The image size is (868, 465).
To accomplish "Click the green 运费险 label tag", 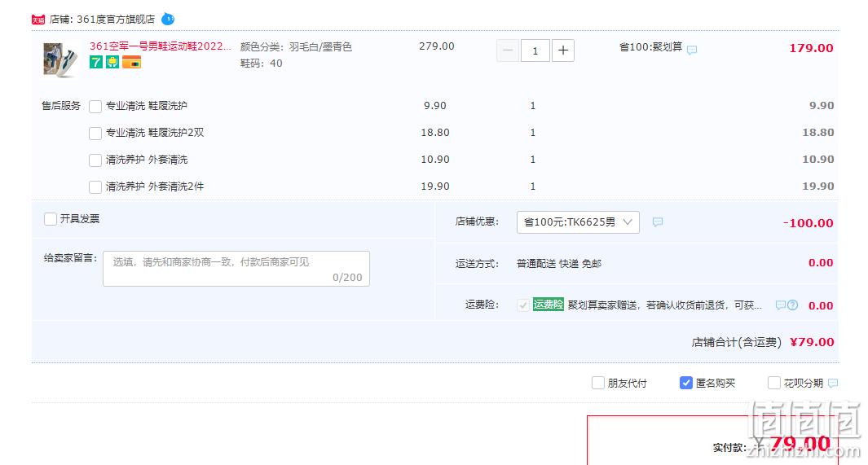I will (x=548, y=304).
